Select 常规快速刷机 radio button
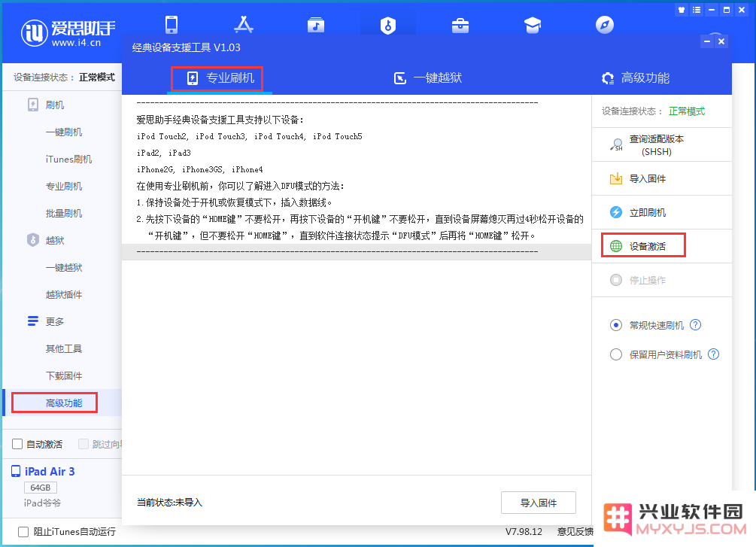 615,325
